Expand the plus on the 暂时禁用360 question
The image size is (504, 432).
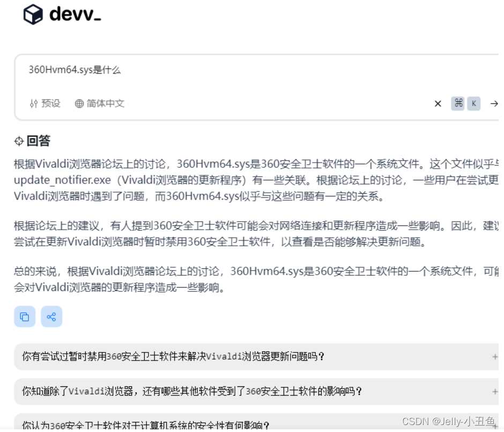[x=495, y=357]
